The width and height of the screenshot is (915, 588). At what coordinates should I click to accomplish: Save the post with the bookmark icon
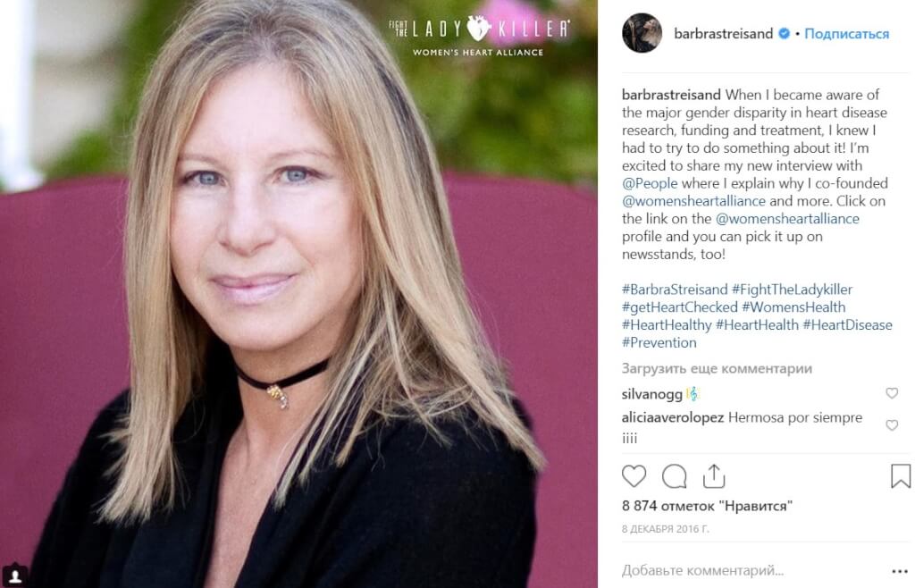coord(901,476)
